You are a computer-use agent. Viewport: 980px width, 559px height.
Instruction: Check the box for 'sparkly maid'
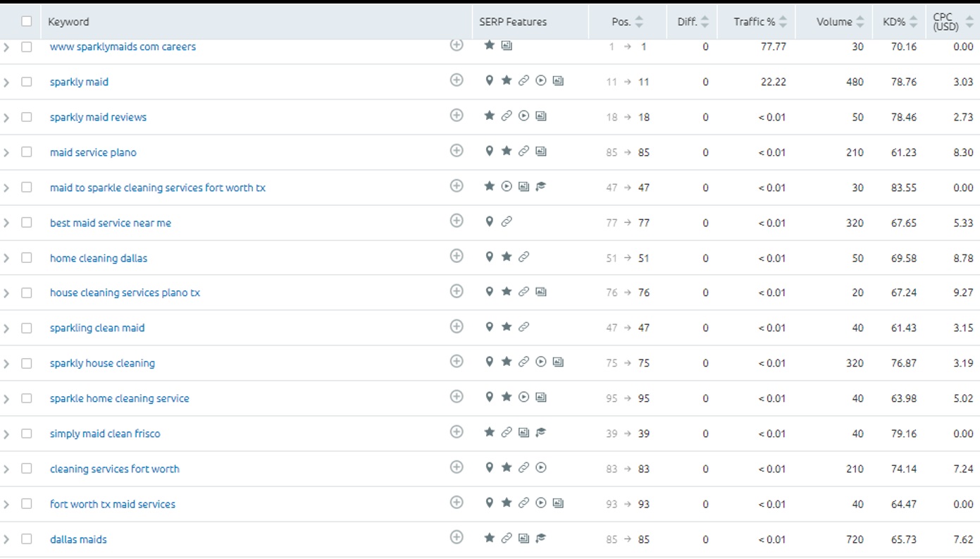[27, 82]
